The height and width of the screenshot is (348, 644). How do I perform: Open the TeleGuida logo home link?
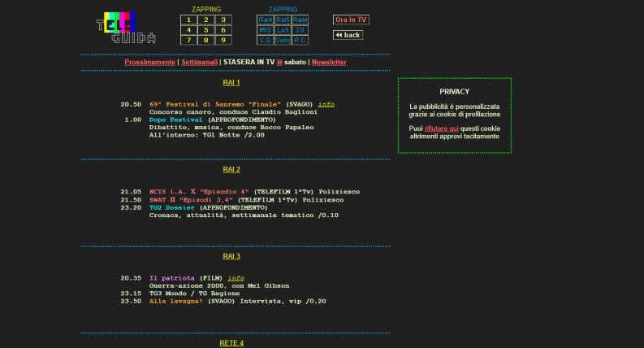click(126, 28)
